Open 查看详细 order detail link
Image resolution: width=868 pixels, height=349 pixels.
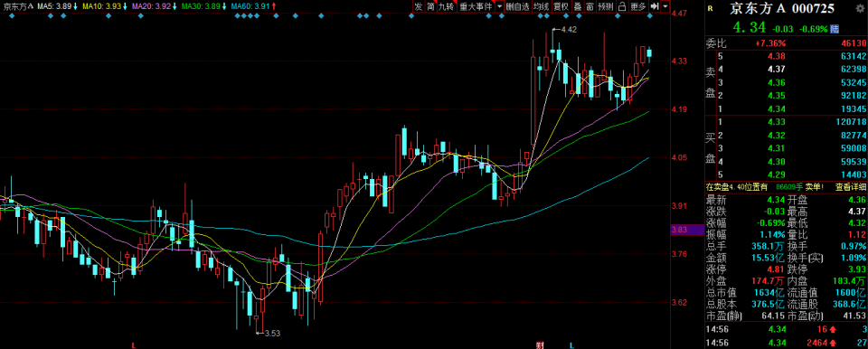click(x=850, y=187)
